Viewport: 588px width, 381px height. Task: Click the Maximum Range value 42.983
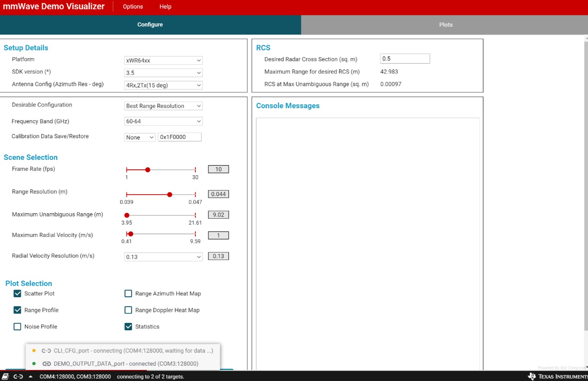tap(389, 72)
